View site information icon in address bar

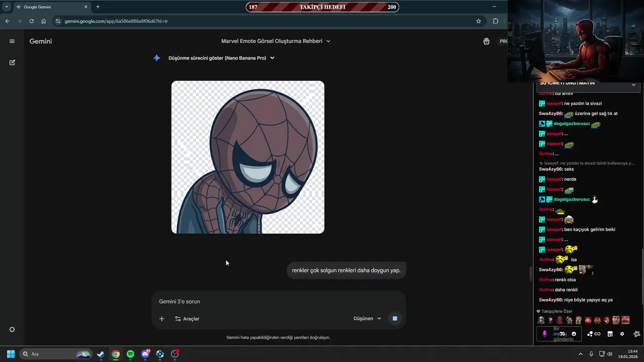[x=58, y=21]
